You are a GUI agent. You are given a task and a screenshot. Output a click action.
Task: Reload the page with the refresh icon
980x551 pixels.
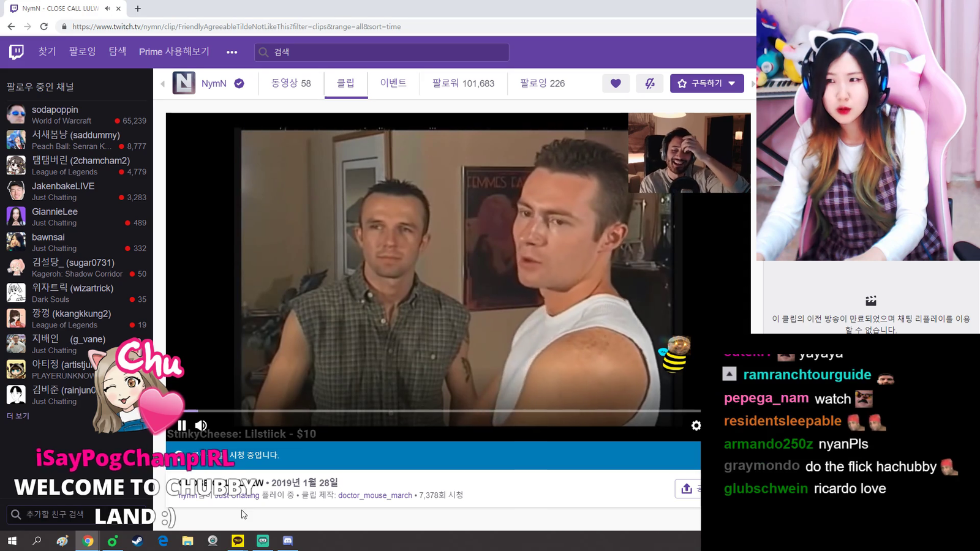click(x=44, y=26)
